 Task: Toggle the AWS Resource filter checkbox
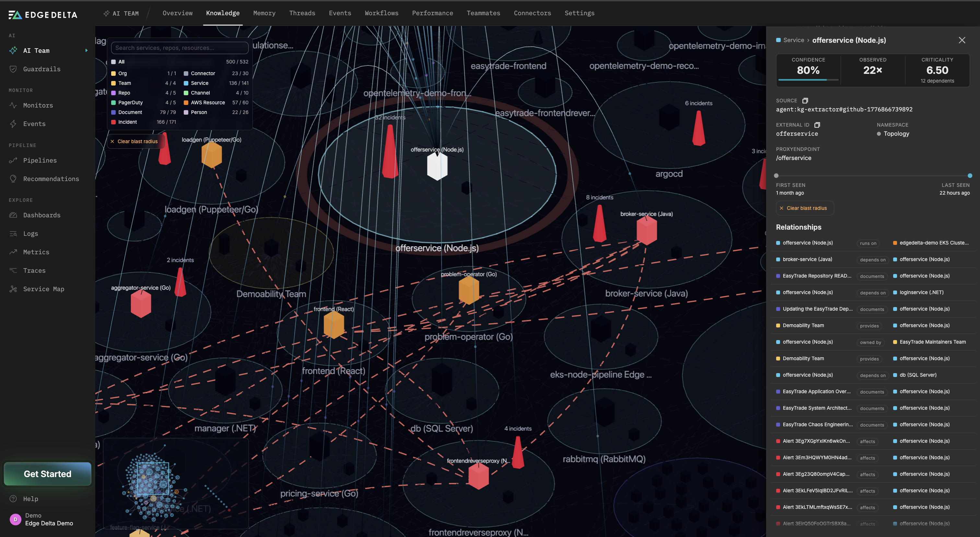tap(186, 102)
